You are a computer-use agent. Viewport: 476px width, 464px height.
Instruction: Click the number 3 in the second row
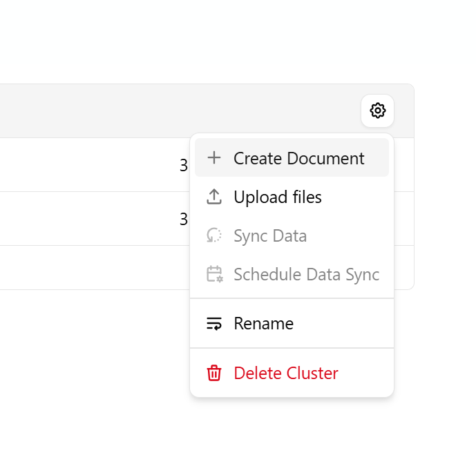pyautogui.click(x=184, y=220)
